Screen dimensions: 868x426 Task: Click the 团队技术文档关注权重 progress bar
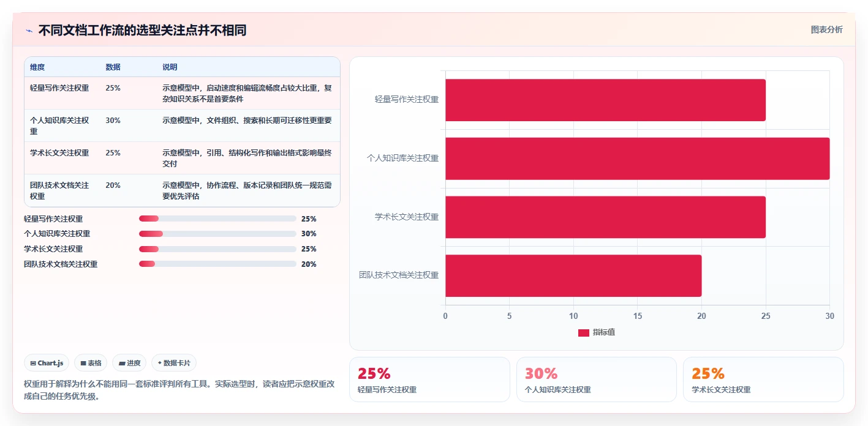217,264
